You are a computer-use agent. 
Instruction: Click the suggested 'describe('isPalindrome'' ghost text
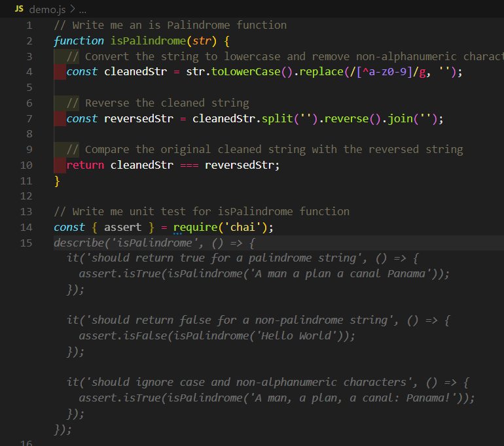[x=128, y=243]
